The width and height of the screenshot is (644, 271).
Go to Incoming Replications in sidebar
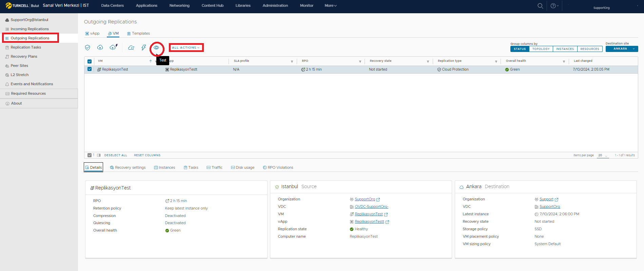(30, 29)
